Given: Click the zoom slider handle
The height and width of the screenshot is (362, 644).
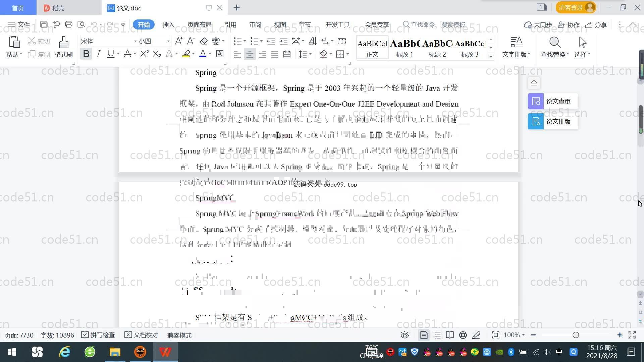Looking at the screenshot, I should coord(576,335).
